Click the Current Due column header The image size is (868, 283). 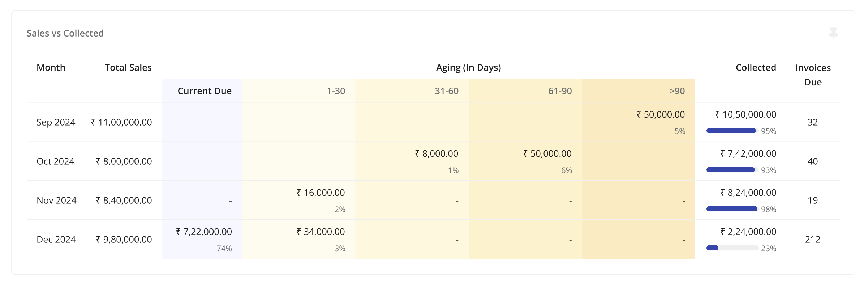tap(205, 91)
